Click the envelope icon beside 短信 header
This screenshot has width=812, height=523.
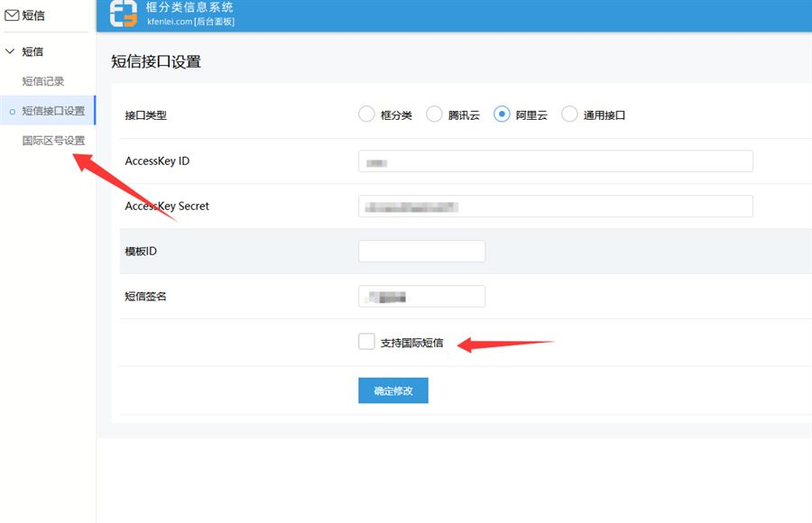click(12, 14)
